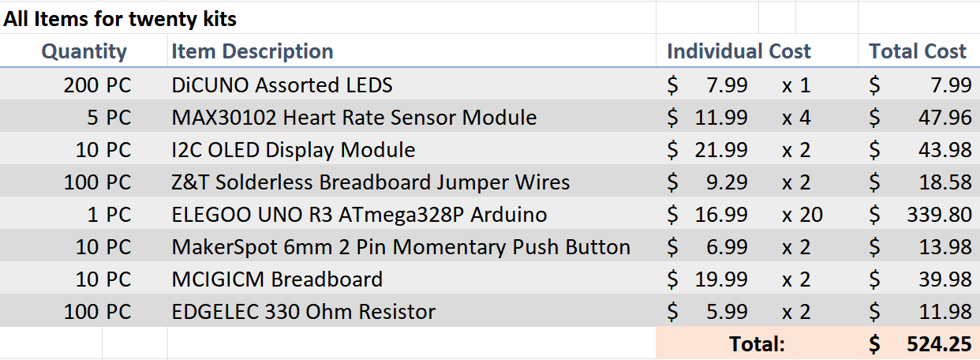Screen dimensions: 980x360
Task: Select the Item Description header cell
Action: 252,51
